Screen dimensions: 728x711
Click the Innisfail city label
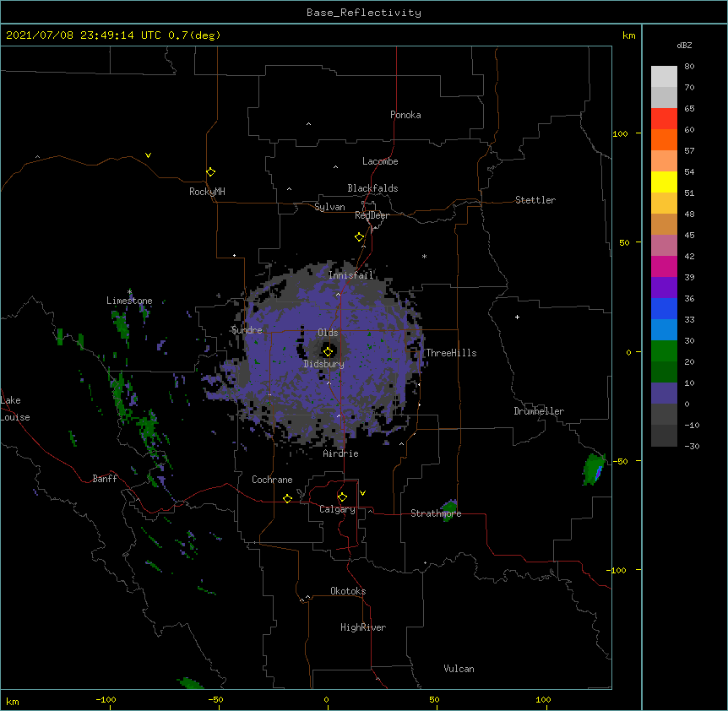pos(350,275)
